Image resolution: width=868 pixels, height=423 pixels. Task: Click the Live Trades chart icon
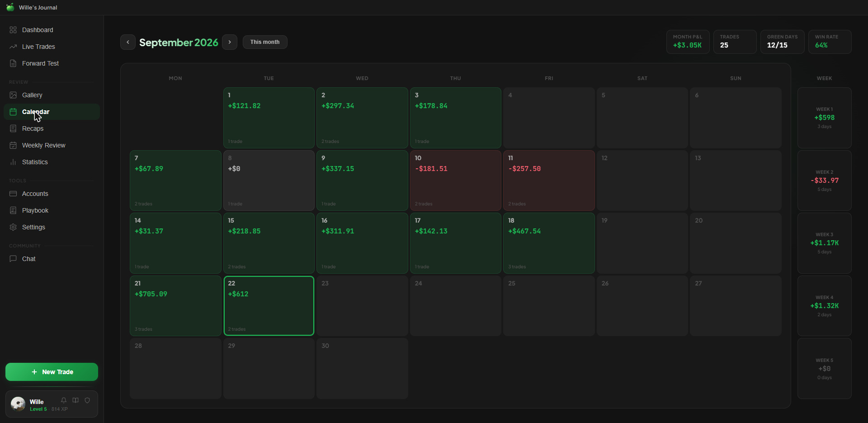pyautogui.click(x=13, y=47)
